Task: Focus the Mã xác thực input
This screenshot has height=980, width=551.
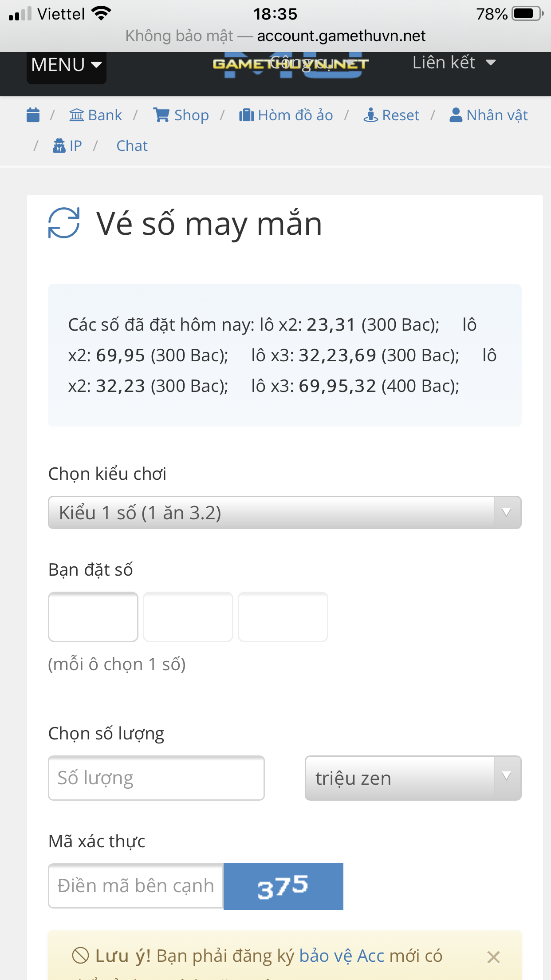Action: [136, 886]
